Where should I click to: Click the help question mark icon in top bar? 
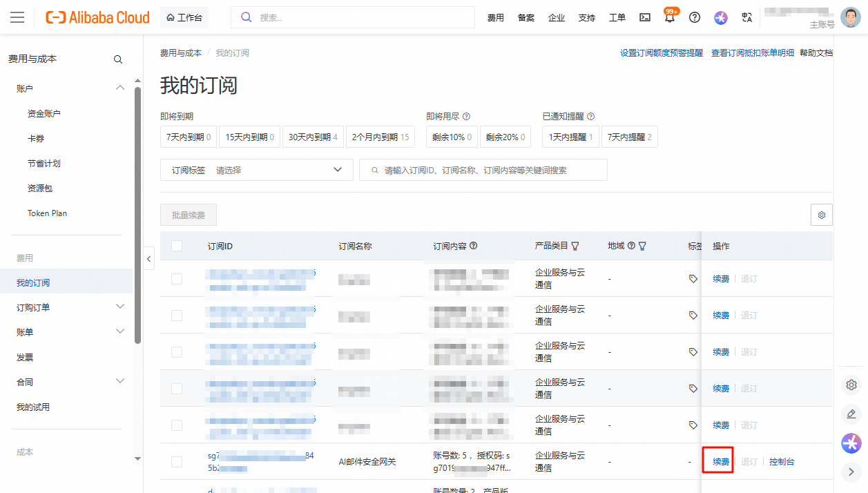click(695, 18)
